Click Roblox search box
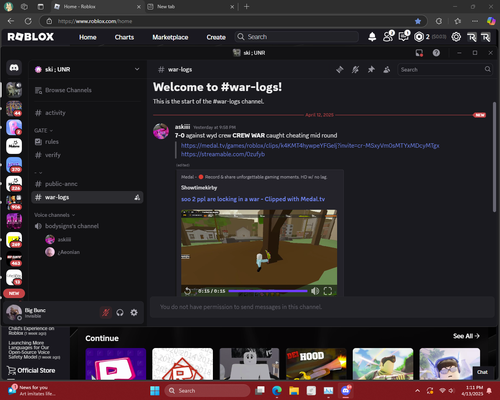 pyautogui.click(x=297, y=37)
